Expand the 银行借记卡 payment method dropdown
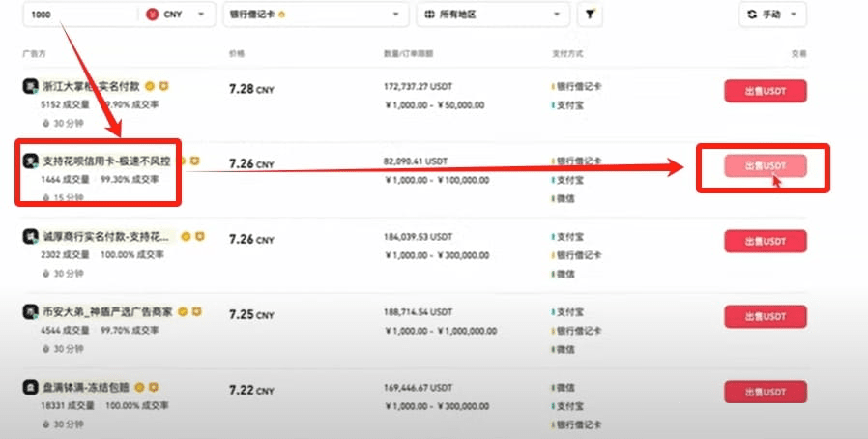This screenshot has height=439, width=868. coord(314,15)
